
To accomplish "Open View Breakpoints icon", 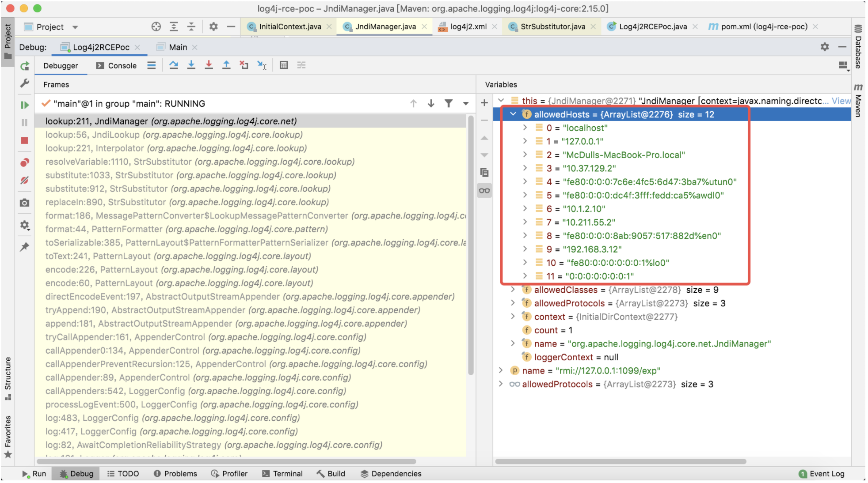I will (25, 162).
